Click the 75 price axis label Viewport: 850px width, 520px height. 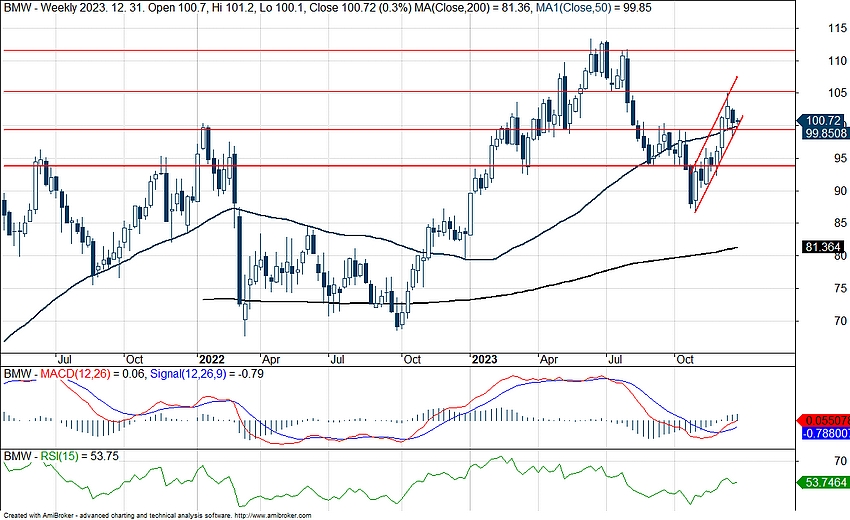point(840,288)
